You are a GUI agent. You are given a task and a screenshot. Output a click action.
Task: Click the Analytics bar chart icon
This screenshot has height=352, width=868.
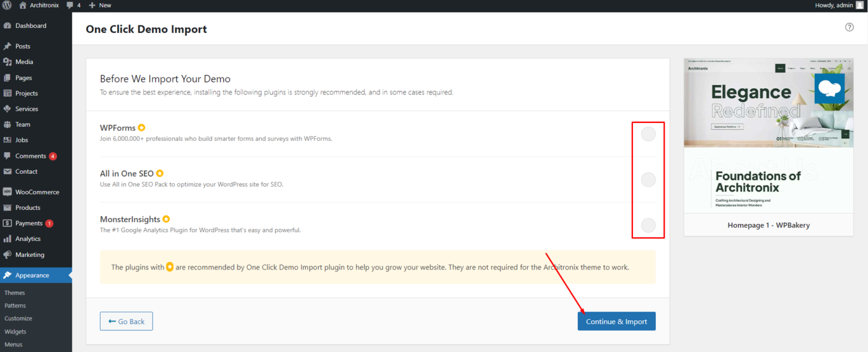pyautogui.click(x=7, y=238)
